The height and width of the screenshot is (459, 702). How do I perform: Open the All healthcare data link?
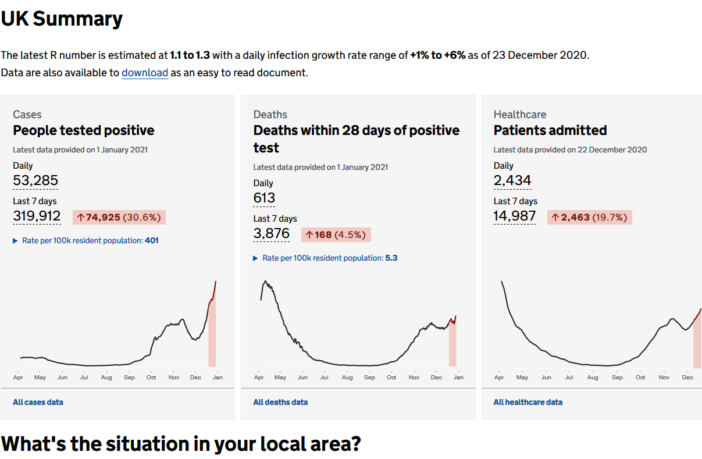(x=528, y=402)
